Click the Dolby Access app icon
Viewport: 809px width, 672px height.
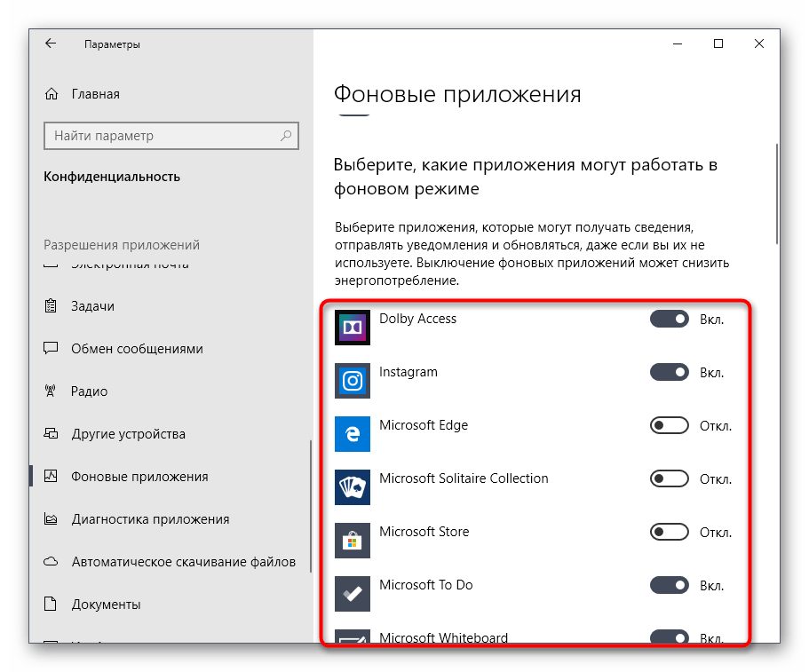(x=352, y=327)
